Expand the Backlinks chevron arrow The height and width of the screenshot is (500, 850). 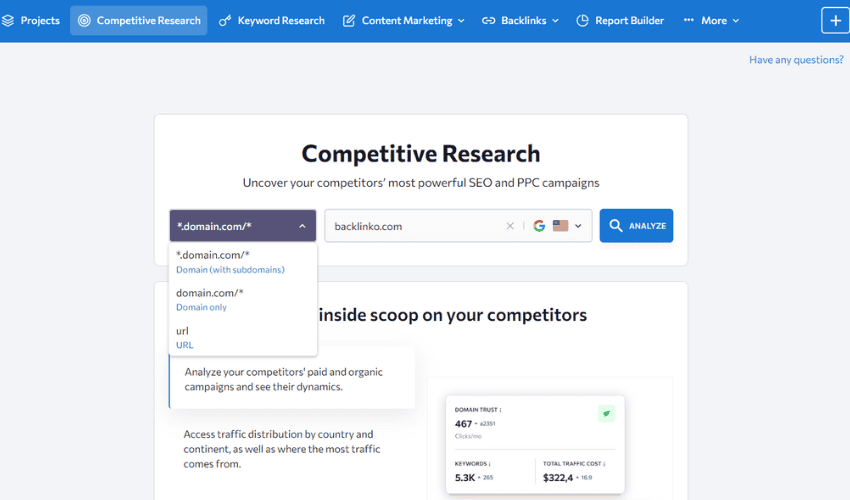[x=556, y=21]
